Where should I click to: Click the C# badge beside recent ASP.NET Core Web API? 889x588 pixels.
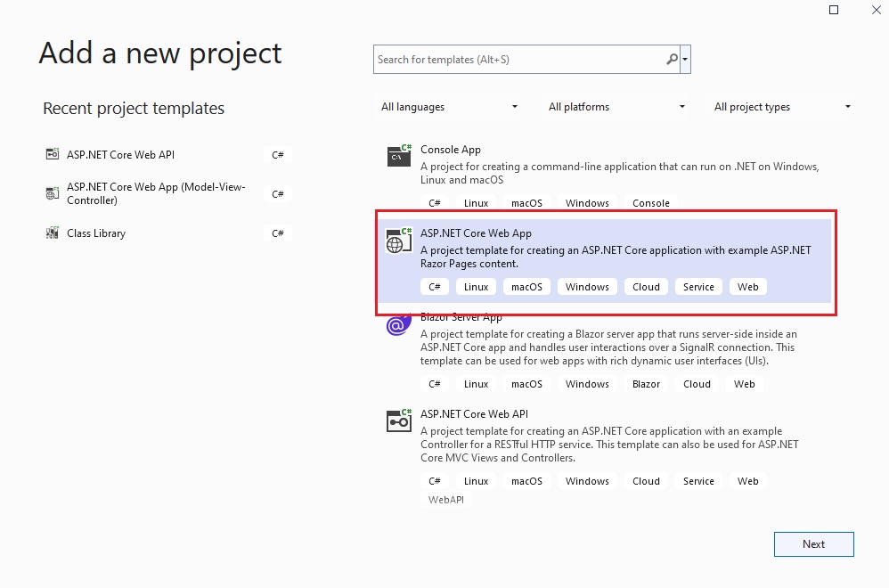[278, 155]
